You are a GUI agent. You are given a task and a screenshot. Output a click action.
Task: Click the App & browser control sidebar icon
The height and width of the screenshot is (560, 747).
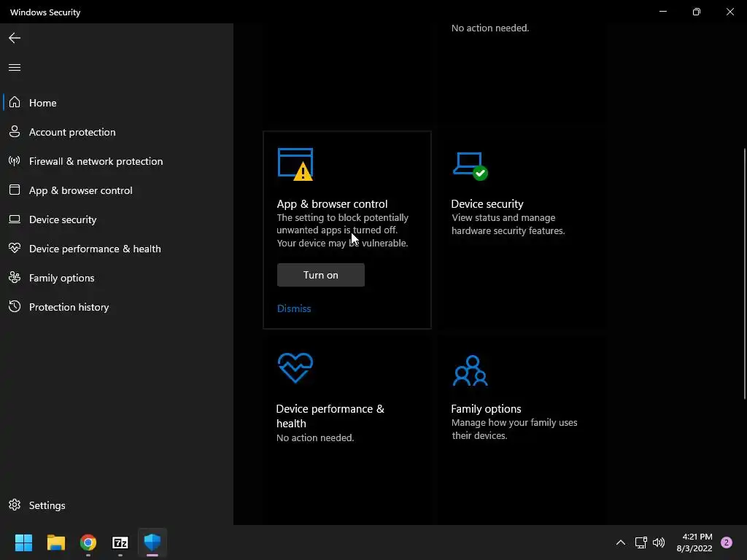pos(15,190)
